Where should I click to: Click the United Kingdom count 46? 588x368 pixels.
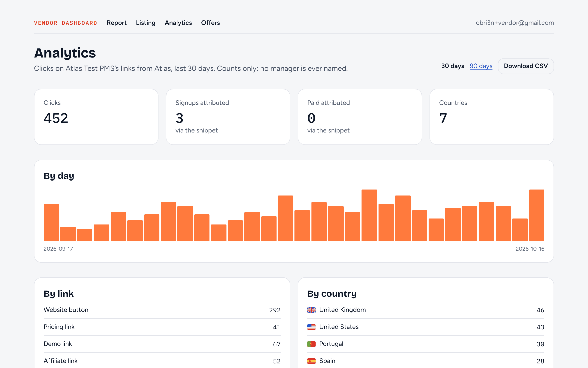540,310
